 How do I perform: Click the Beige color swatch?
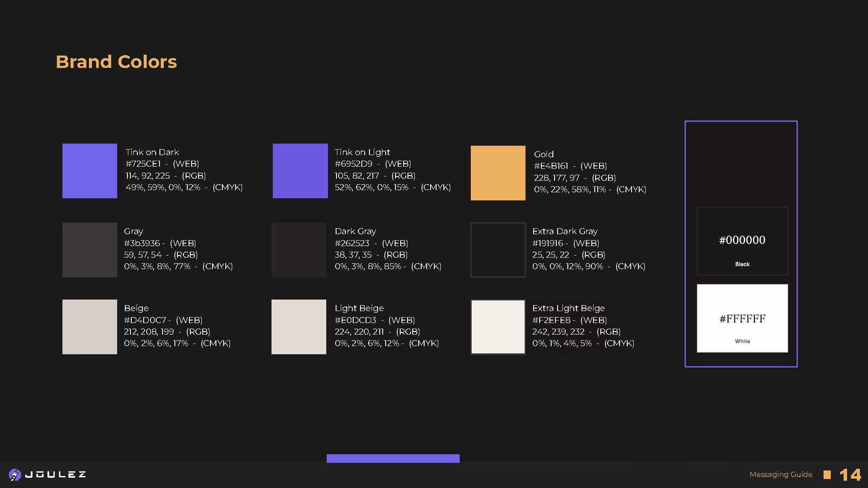click(90, 326)
